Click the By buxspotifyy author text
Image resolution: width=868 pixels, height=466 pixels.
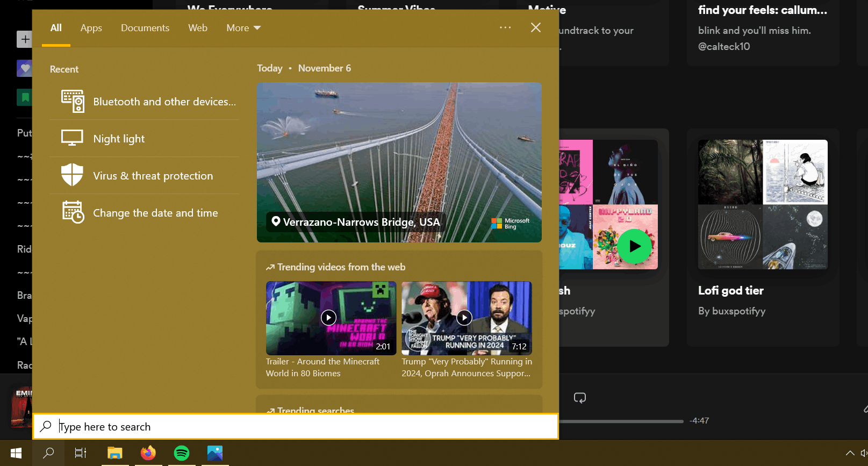pyautogui.click(x=731, y=311)
